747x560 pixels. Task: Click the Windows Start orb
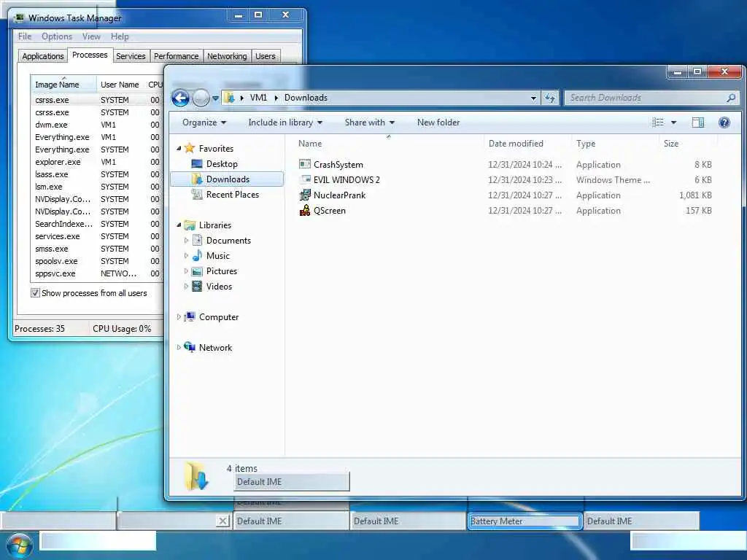coord(19,545)
